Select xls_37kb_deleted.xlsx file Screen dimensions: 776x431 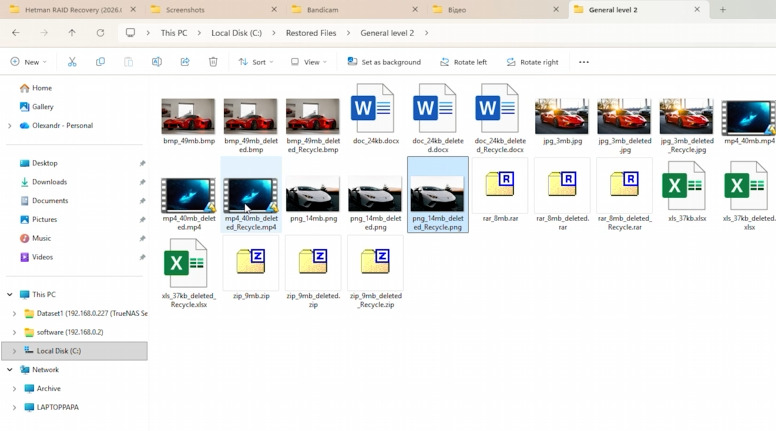(x=748, y=194)
